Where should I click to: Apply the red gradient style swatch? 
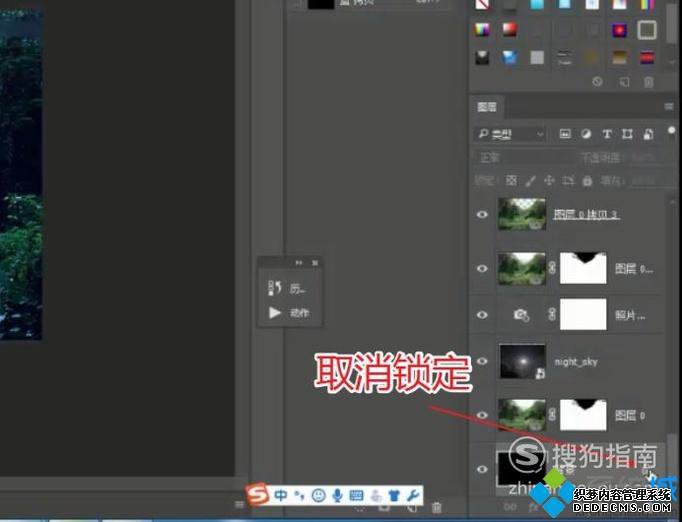pyautogui.click(x=510, y=30)
